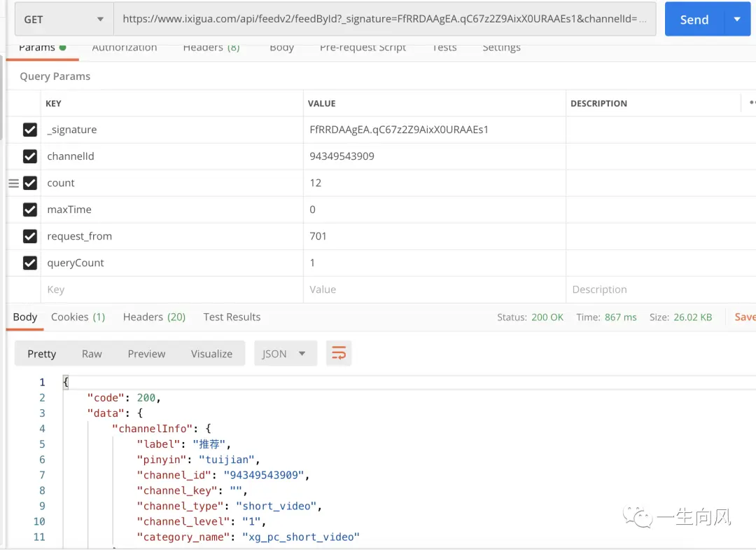Switch to the Visualize view
The image size is (756, 550).
211,354
